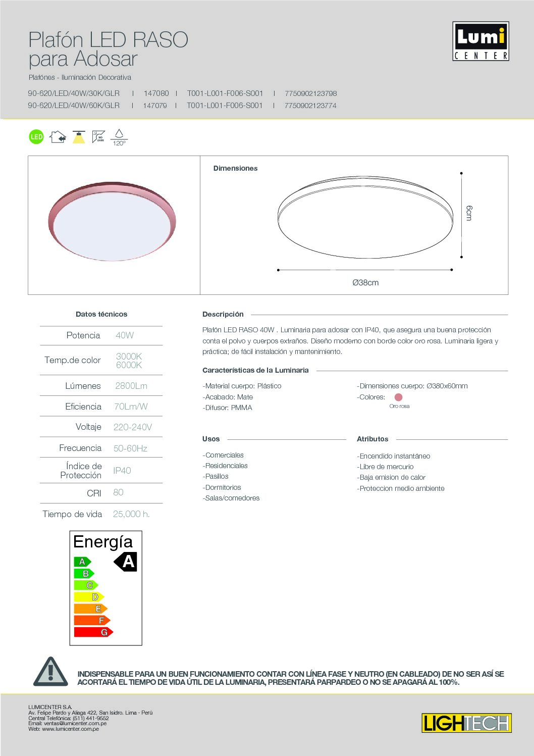Image resolution: width=534 pixels, height=756 pixels.
Task: Click the Difusor: PMMA line
Action: point(228,408)
